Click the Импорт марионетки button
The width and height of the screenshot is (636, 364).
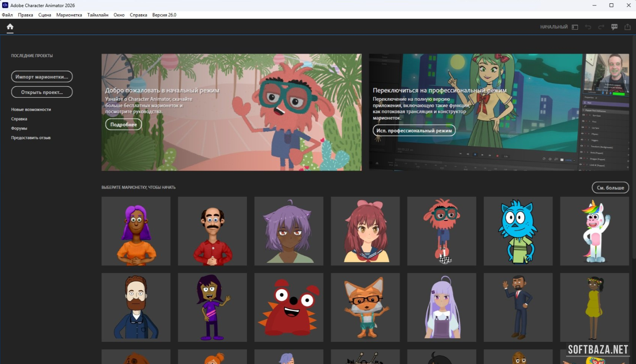42,77
